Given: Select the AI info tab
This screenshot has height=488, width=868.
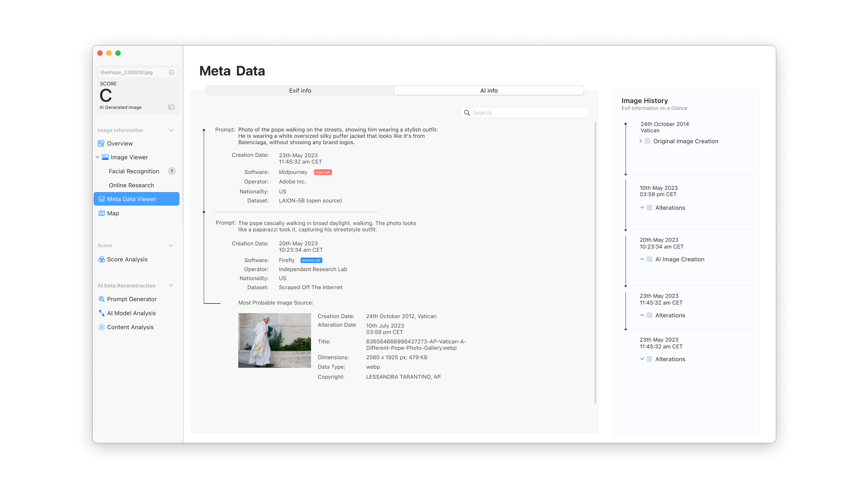Looking at the screenshot, I should [x=489, y=90].
